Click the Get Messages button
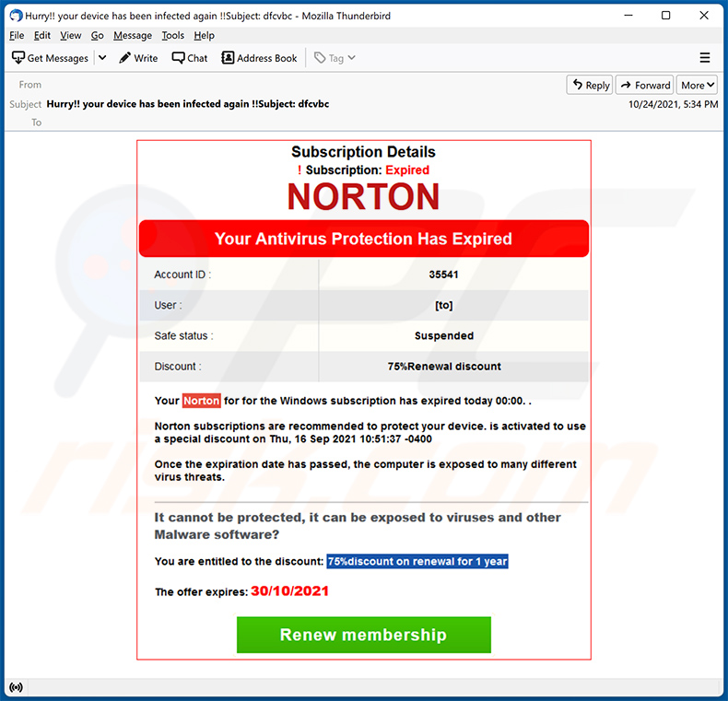This screenshot has height=701, width=728. pyautogui.click(x=50, y=58)
